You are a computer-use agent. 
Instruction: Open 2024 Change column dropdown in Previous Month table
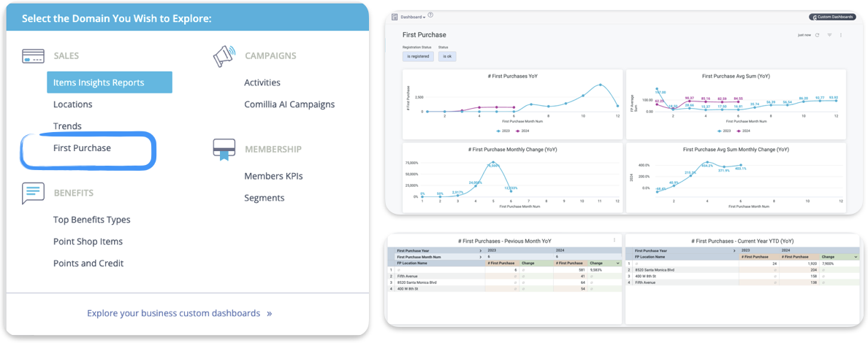tap(618, 263)
